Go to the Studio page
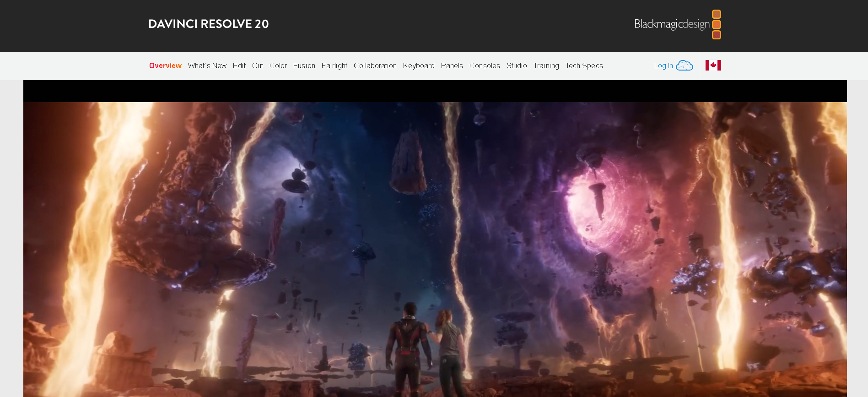This screenshot has height=397, width=868. 517,66
